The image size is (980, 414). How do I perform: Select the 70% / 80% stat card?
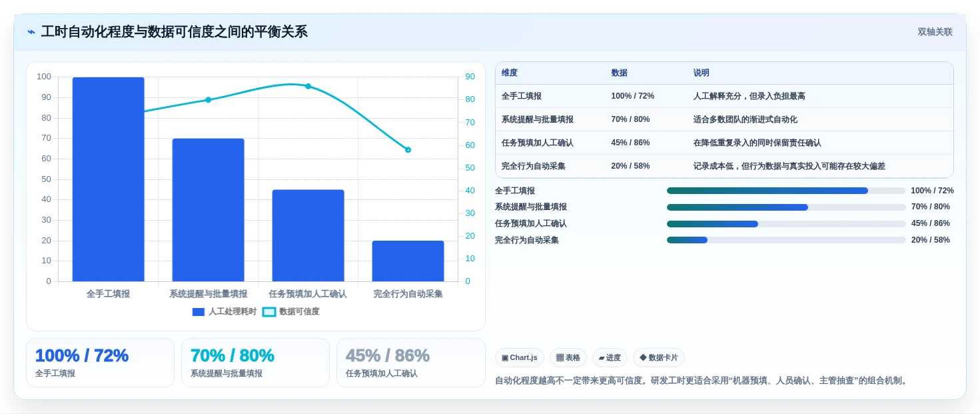[255, 363]
